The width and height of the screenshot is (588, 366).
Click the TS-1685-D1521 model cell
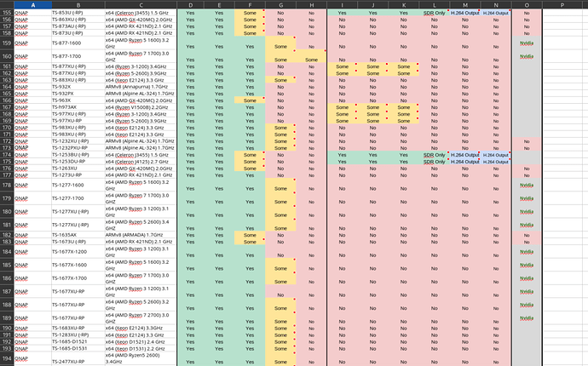pyautogui.click(x=78, y=341)
